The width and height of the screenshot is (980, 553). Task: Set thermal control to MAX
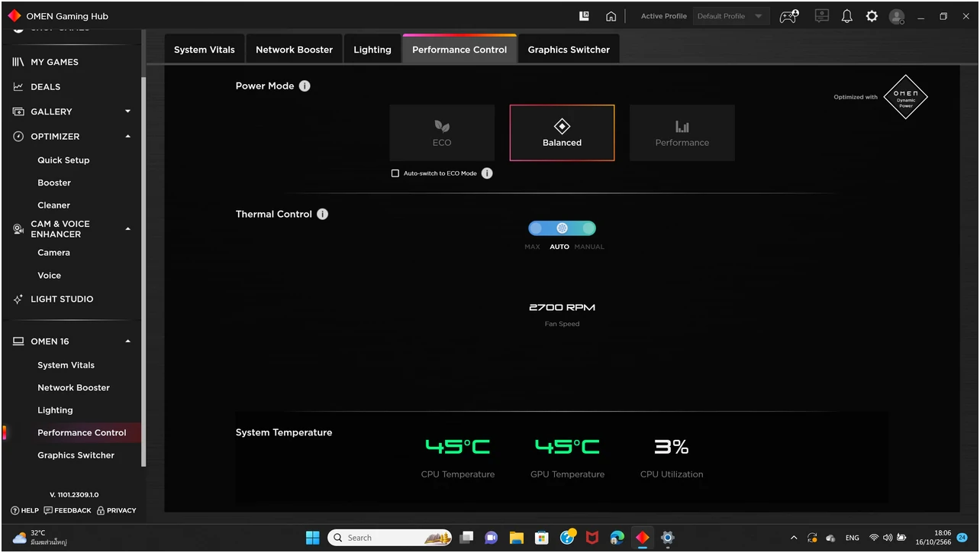pos(535,228)
